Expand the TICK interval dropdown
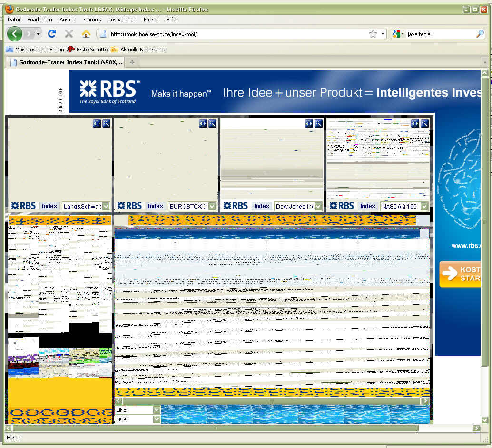Image resolution: width=492 pixels, height=448 pixels. tap(157, 419)
